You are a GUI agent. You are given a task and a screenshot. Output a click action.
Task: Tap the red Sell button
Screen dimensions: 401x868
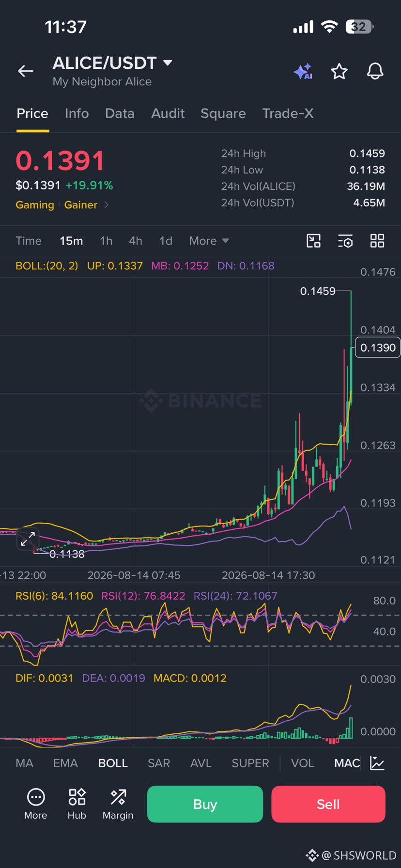[328, 804]
